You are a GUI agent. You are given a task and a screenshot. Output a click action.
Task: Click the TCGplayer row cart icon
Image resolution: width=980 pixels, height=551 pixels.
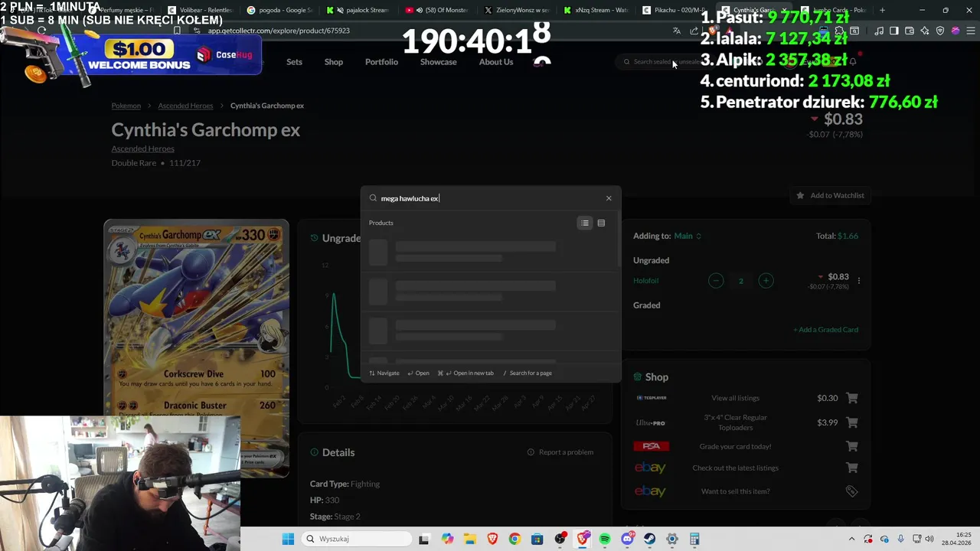pos(852,398)
